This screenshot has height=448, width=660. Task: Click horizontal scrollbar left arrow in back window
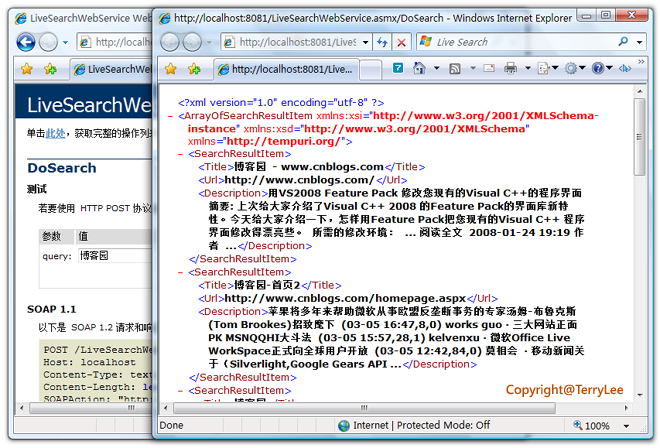click(21, 408)
